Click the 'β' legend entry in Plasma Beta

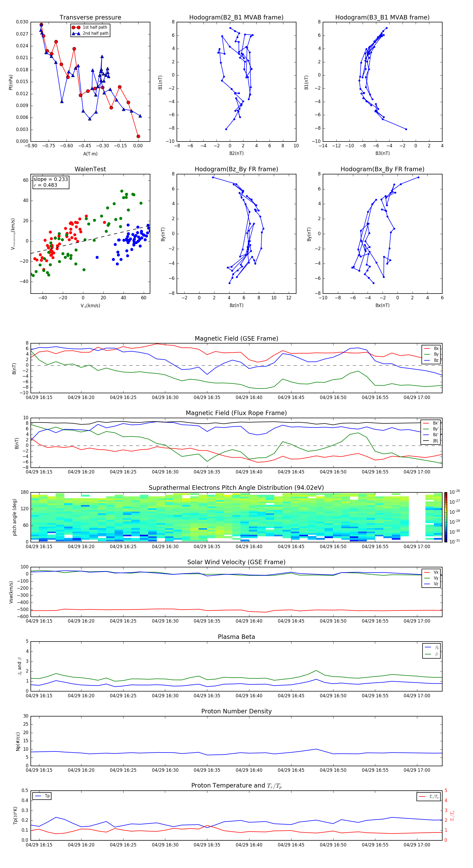coord(432,654)
